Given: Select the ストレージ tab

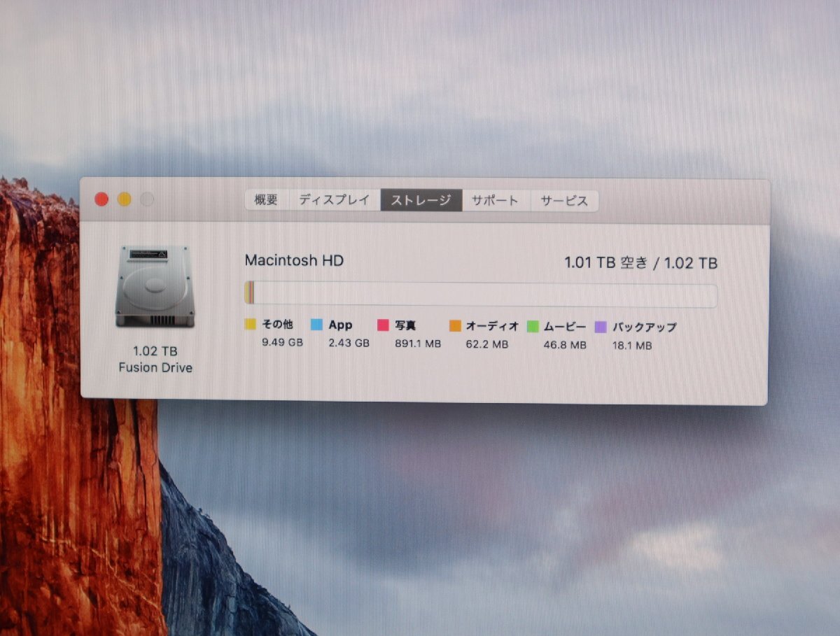Looking at the screenshot, I should point(421,200).
